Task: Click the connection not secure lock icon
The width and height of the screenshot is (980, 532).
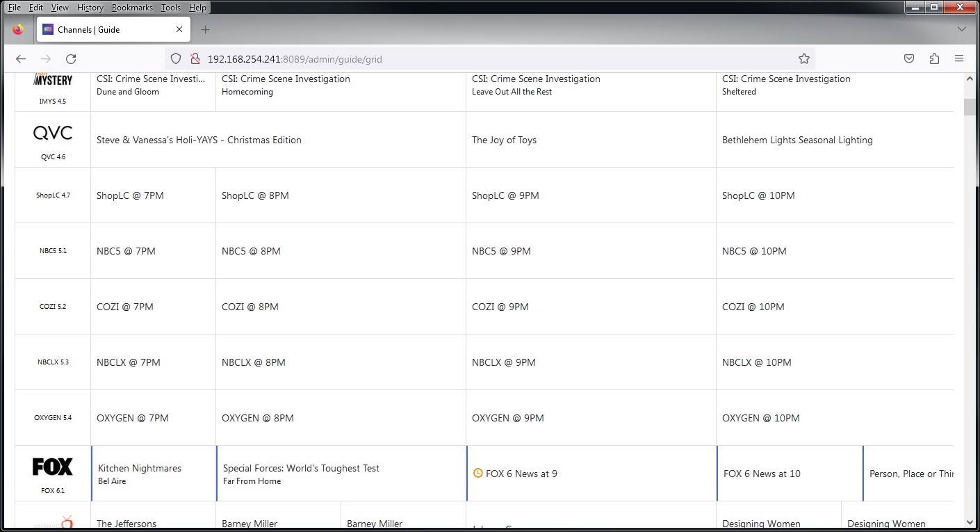Action: click(x=195, y=59)
